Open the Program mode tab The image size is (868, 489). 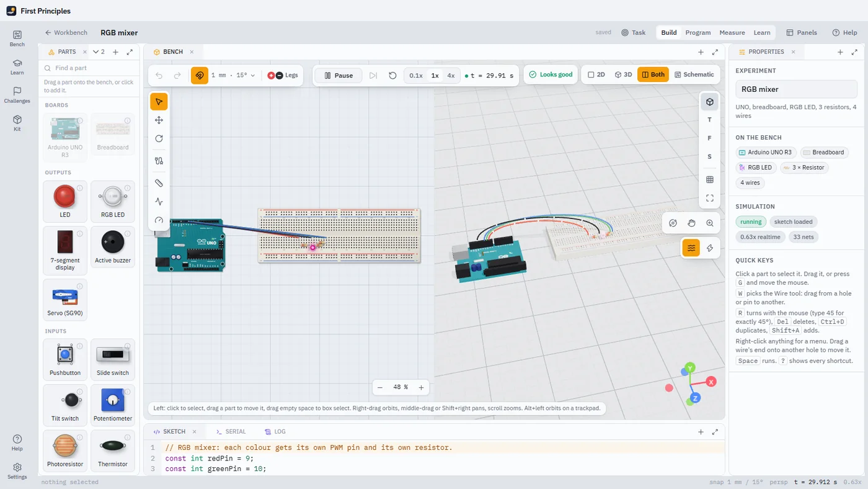(x=698, y=32)
